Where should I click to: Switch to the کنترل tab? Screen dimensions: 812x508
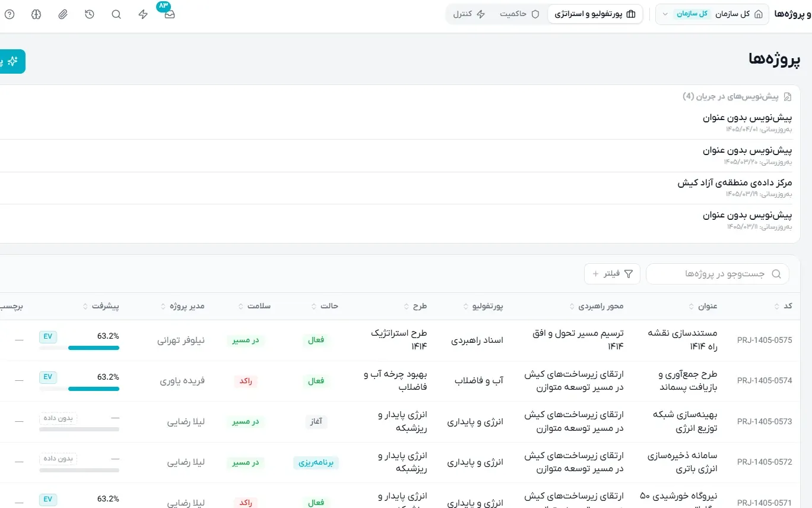(470, 14)
